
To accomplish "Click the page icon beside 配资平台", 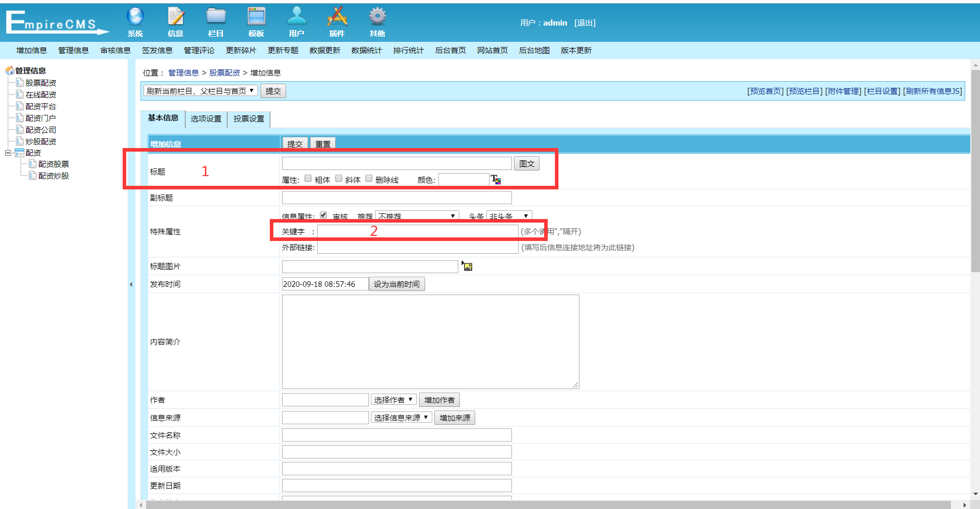I will pyautogui.click(x=19, y=106).
